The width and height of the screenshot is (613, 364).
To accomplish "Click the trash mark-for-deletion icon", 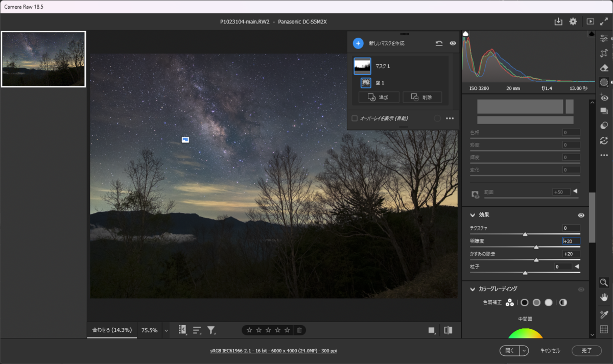I will click(x=299, y=330).
